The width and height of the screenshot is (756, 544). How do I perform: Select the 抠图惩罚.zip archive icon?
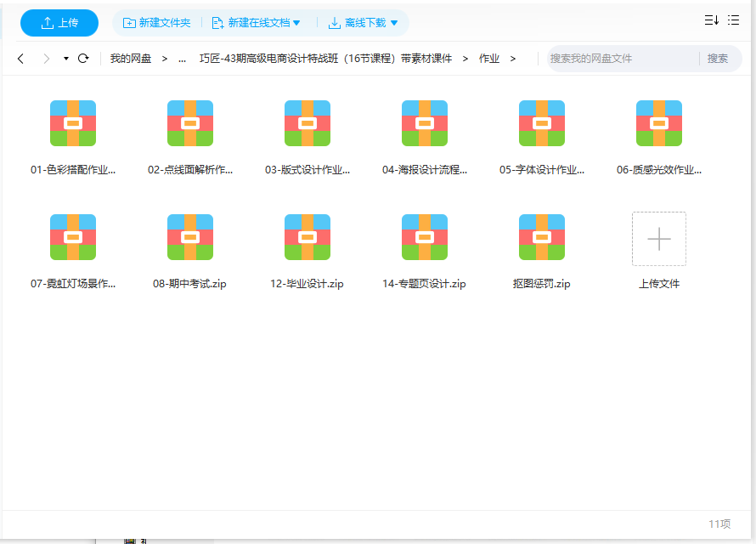[x=541, y=237]
